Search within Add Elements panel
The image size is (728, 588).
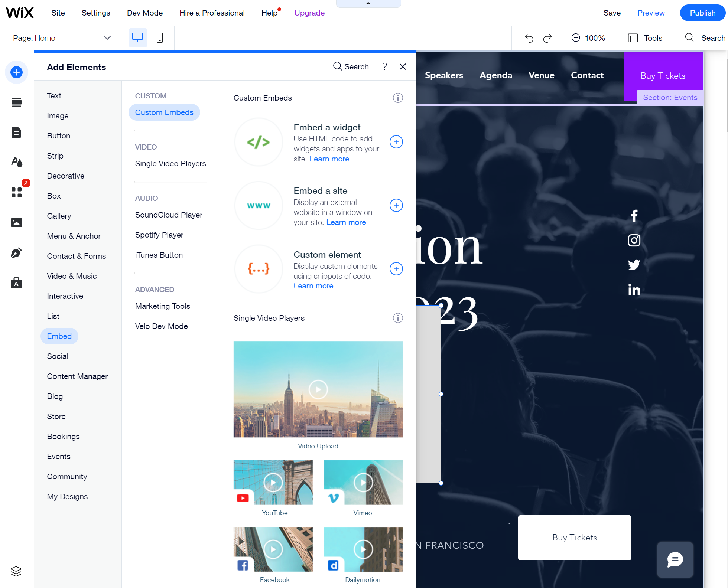(351, 66)
